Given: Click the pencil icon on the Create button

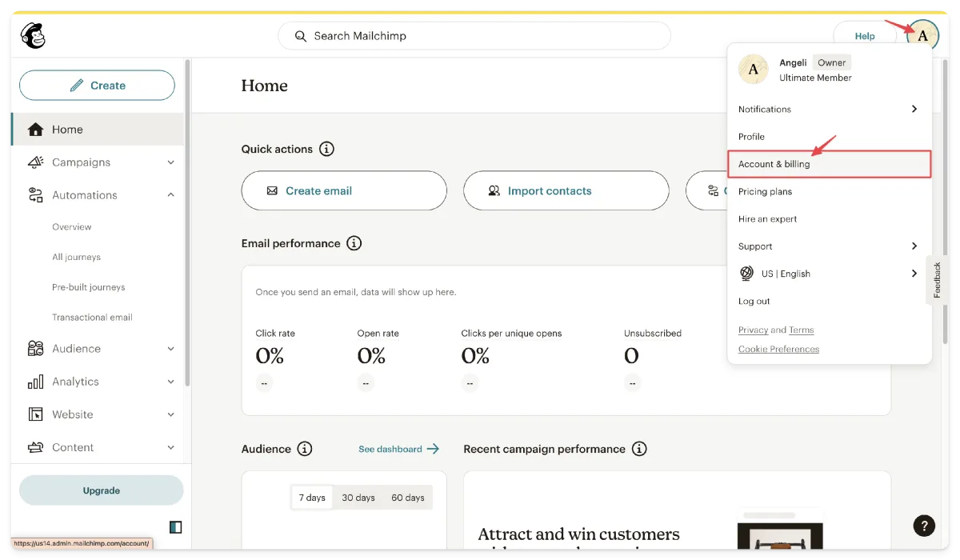Looking at the screenshot, I should point(77,86).
